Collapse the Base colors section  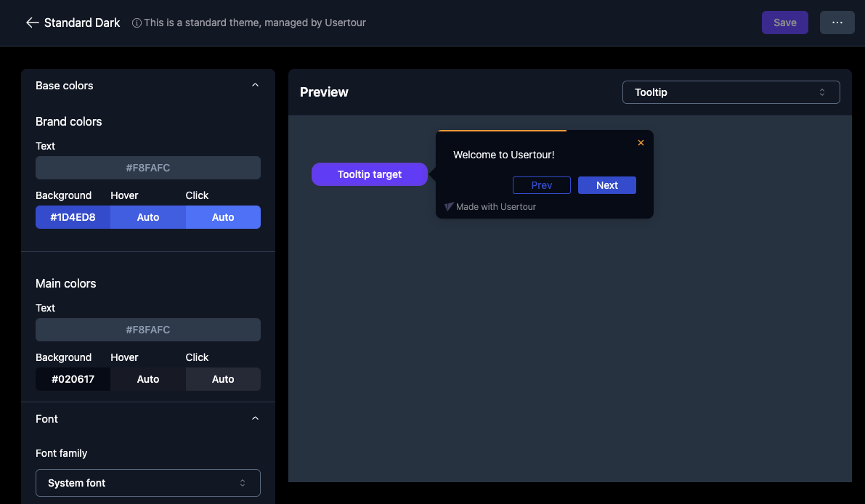click(x=255, y=86)
